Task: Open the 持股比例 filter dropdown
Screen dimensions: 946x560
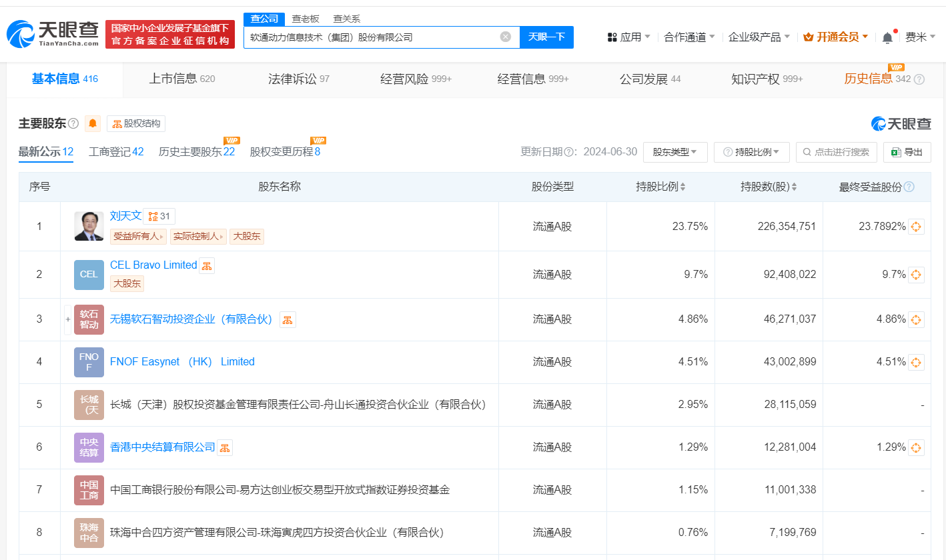Action: click(752, 152)
